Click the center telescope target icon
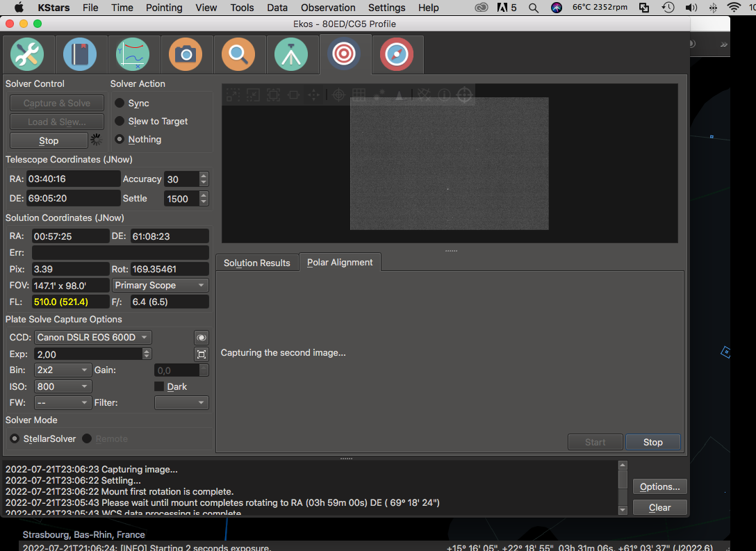Viewport: 756px width, 551px height. pyautogui.click(x=464, y=95)
